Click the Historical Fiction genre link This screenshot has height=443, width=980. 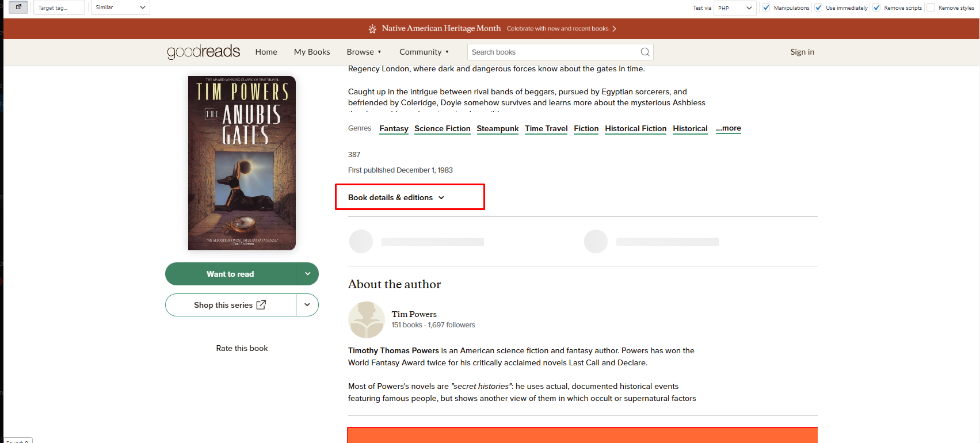[636, 128]
